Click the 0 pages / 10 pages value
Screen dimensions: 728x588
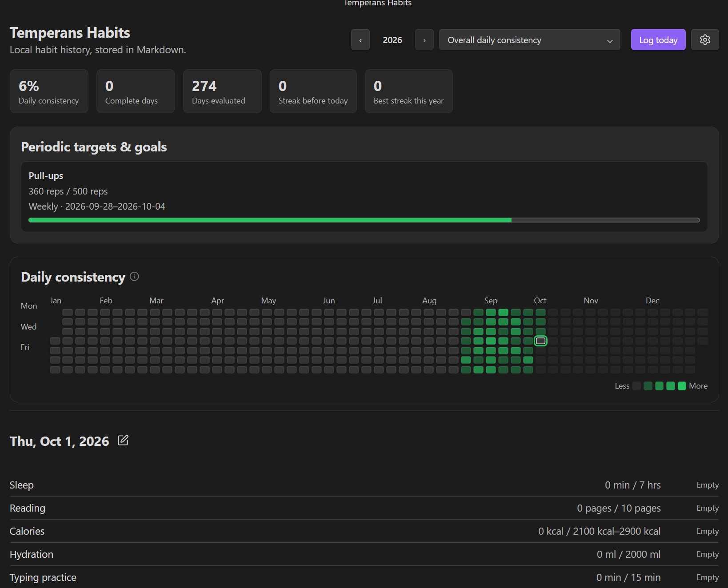[x=619, y=508]
